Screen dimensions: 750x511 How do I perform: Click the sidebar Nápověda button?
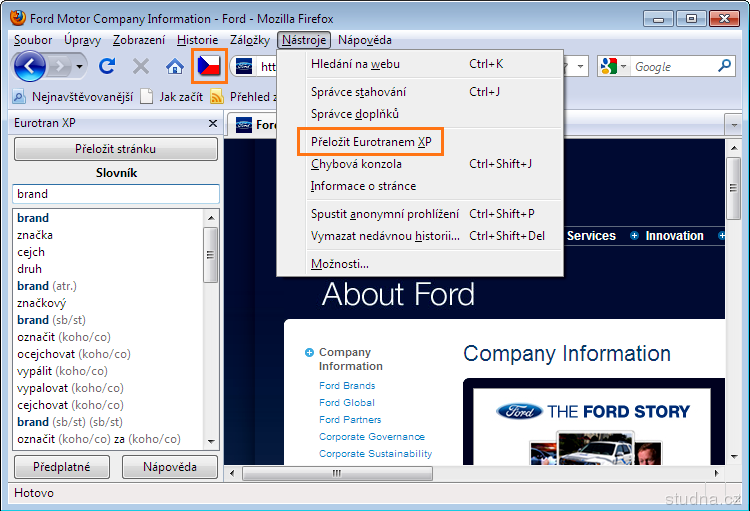[170, 467]
